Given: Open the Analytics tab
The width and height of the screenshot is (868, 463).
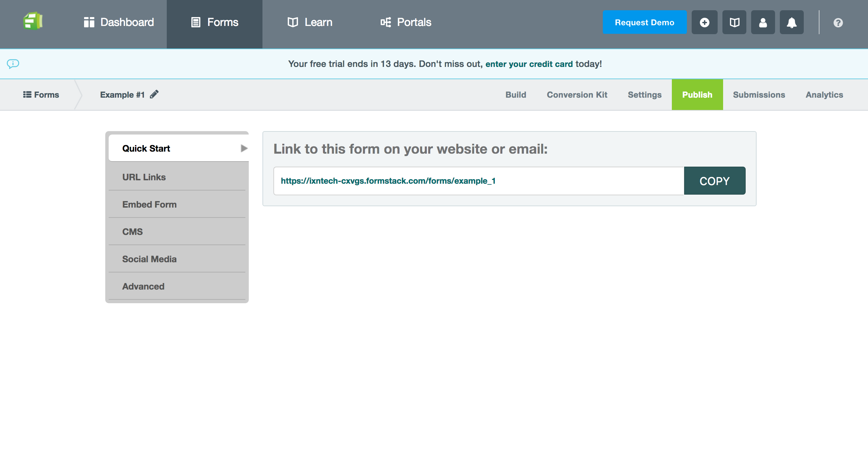Looking at the screenshot, I should coord(824,95).
